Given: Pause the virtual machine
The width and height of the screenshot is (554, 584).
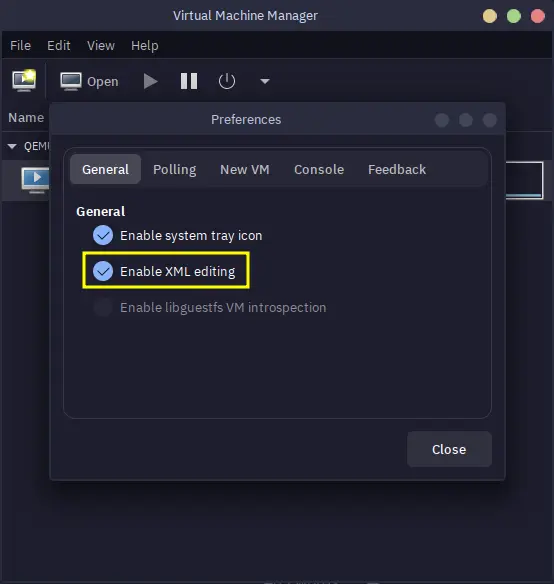Looking at the screenshot, I should pyautogui.click(x=189, y=81).
